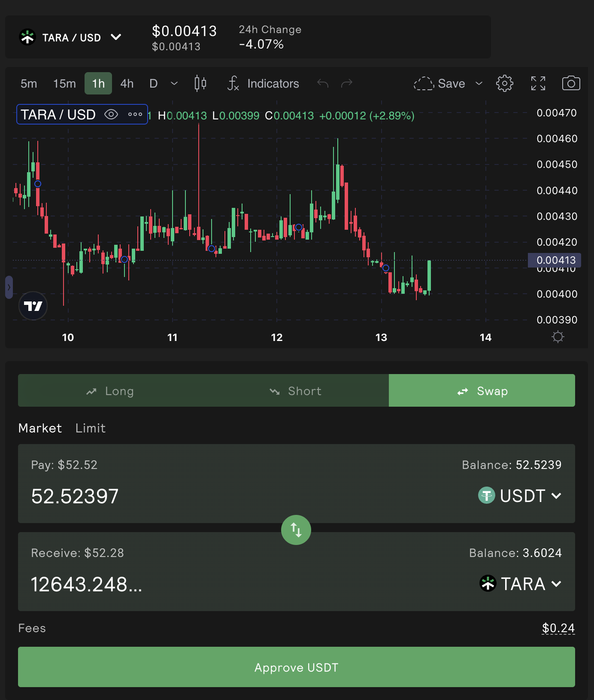
Task: Click the 24h Change -4.07% value
Action: point(261,44)
